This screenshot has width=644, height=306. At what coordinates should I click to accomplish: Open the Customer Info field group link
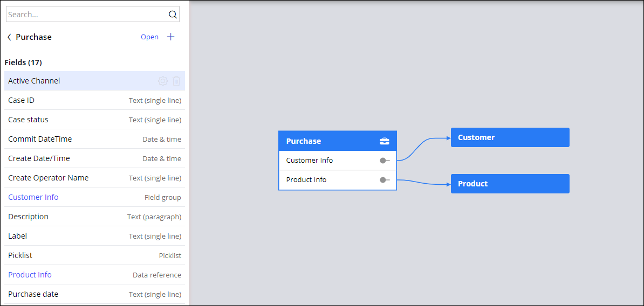[33, 197]
